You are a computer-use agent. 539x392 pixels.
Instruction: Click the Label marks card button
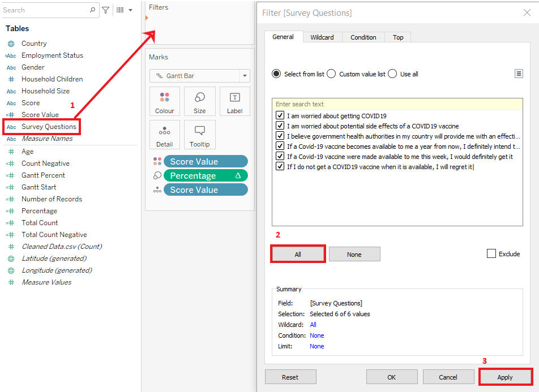click(x=235, y=102)
